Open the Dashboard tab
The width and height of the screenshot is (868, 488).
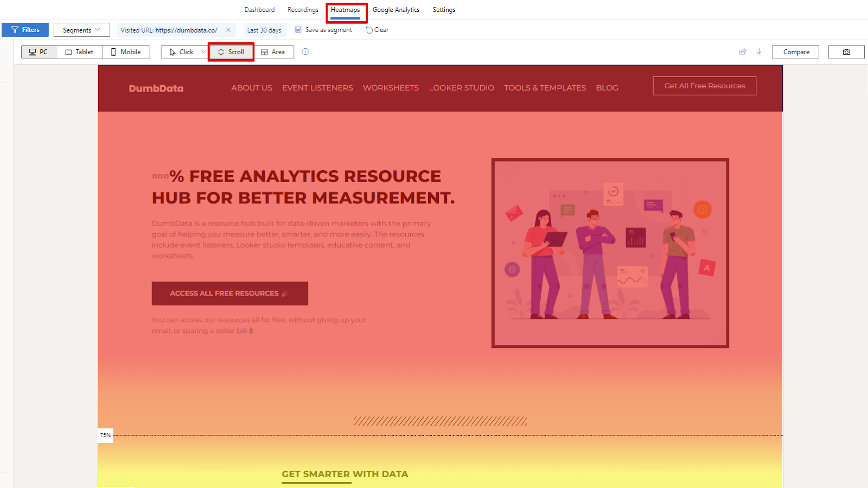[259, 10]
